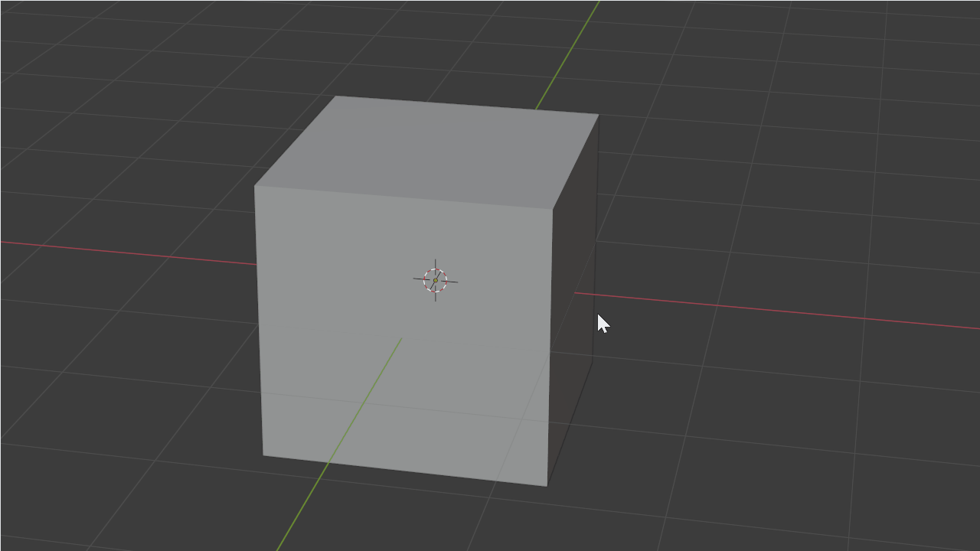Screen dimensions: 980x551
Task: Click the red X axis line left of cube
Action: pos(130,253)
